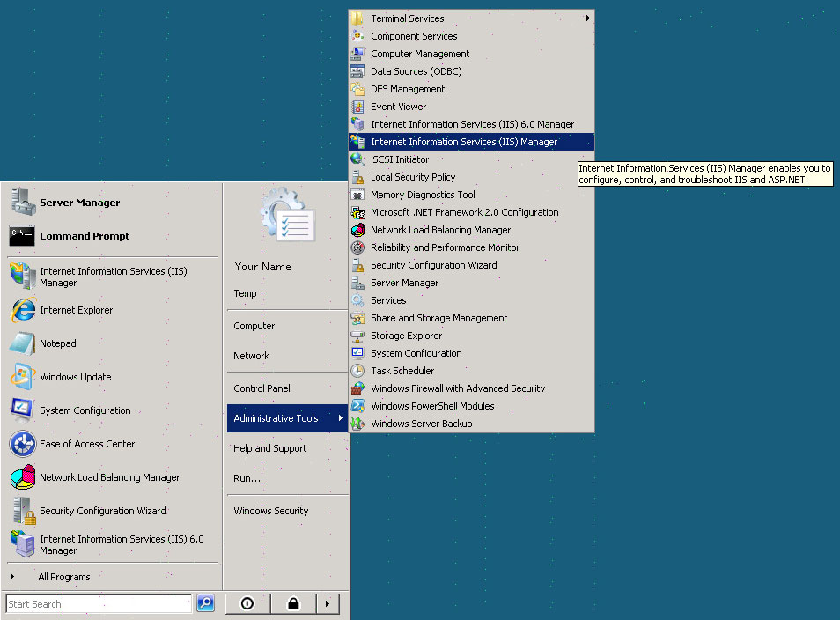Click the magnifier search icon button
840x620 pixels.
click(x=206, y=603)
